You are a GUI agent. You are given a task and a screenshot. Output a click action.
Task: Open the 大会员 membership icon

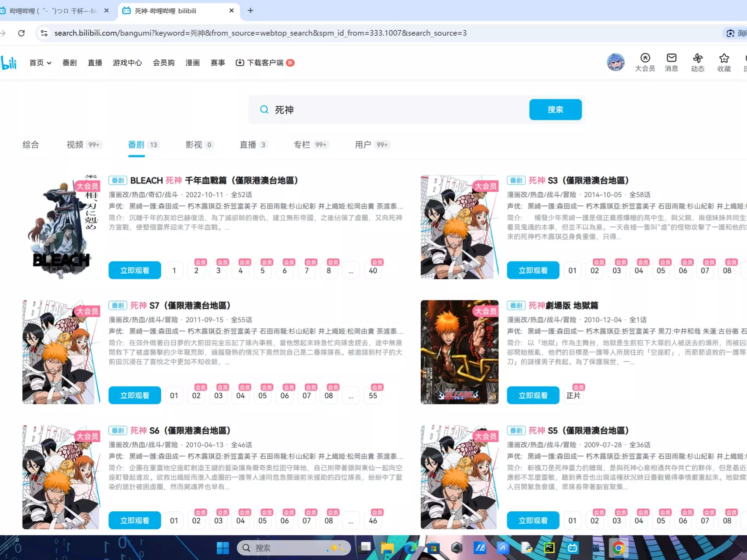[x=645, y=58]
